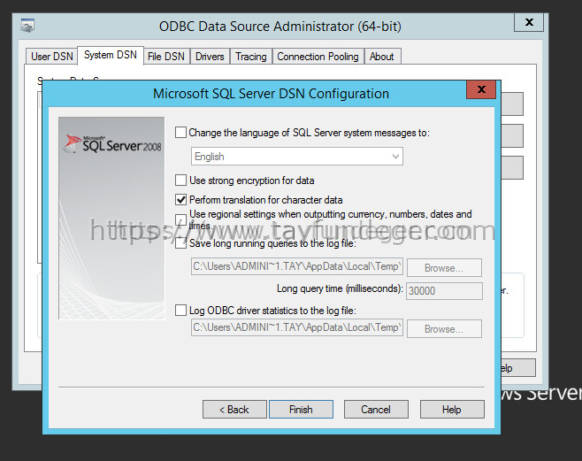This screenshot has width=582, height=461.
Task: Open the Tracing tab
Action: (x=251, y=56)
